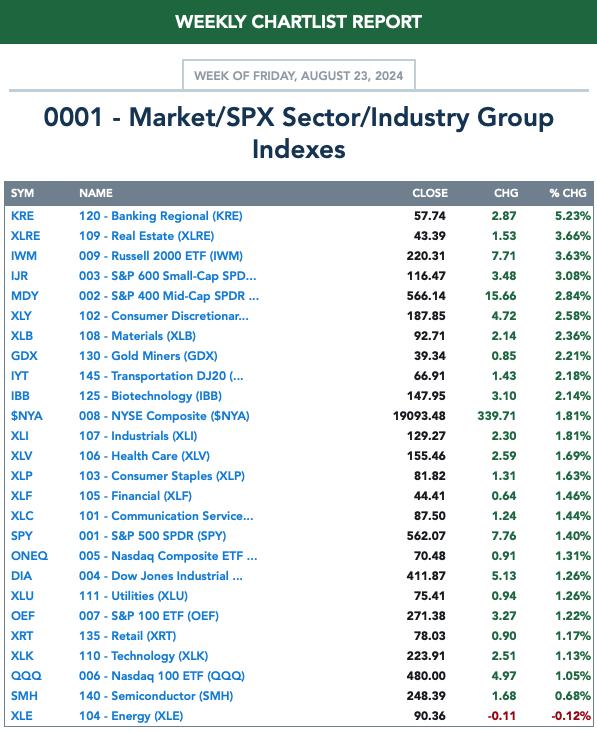Open 104 - Energy (XLE) chart
The height and width of the screenshot is (731, 597).
point(131,716)
